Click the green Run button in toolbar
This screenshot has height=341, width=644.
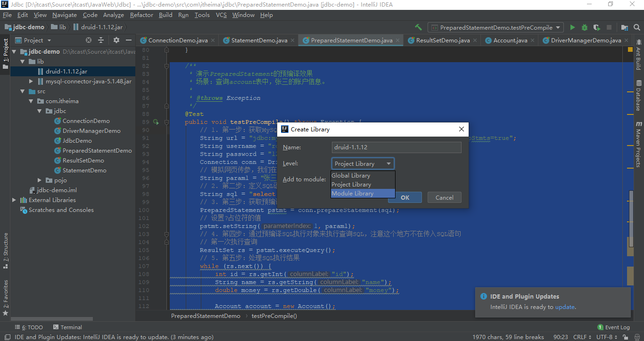[x=572, y=28]
